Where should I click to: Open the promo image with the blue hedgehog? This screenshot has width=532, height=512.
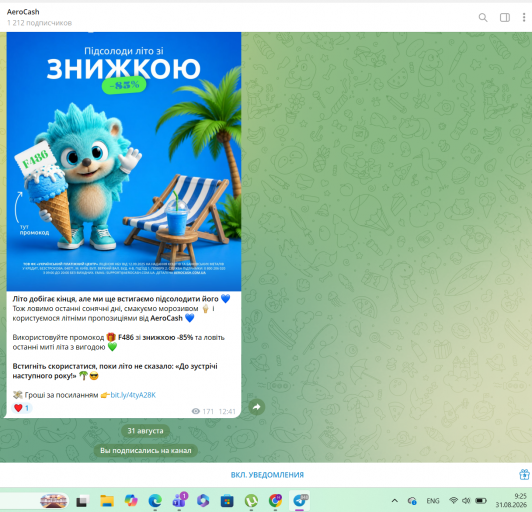[x=124, y=162]
